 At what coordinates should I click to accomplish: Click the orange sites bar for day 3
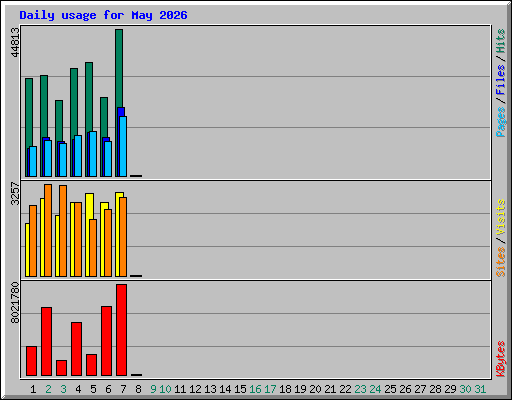[x=63, y=231]
